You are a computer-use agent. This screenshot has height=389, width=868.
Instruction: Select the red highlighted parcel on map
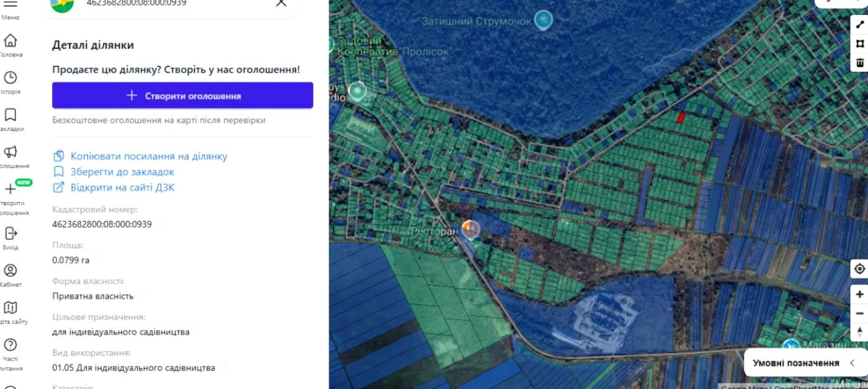tap(681, 117)
